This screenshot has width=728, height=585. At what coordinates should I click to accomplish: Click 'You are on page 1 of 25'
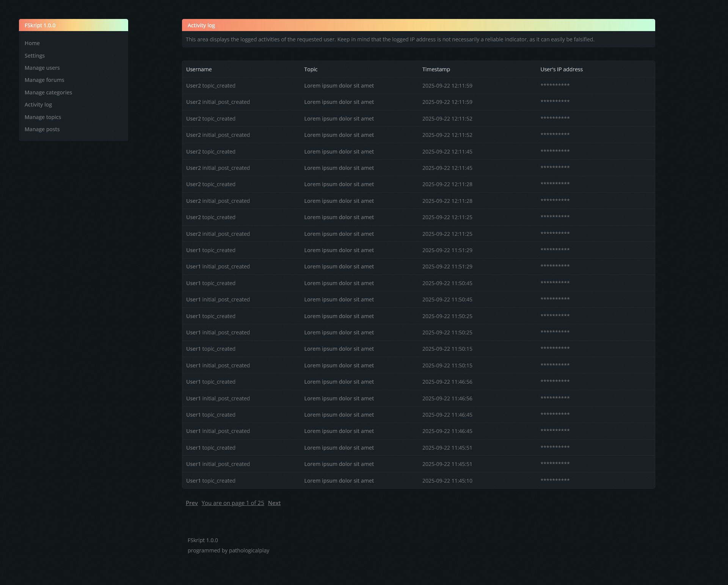click(x=232, y=503)
